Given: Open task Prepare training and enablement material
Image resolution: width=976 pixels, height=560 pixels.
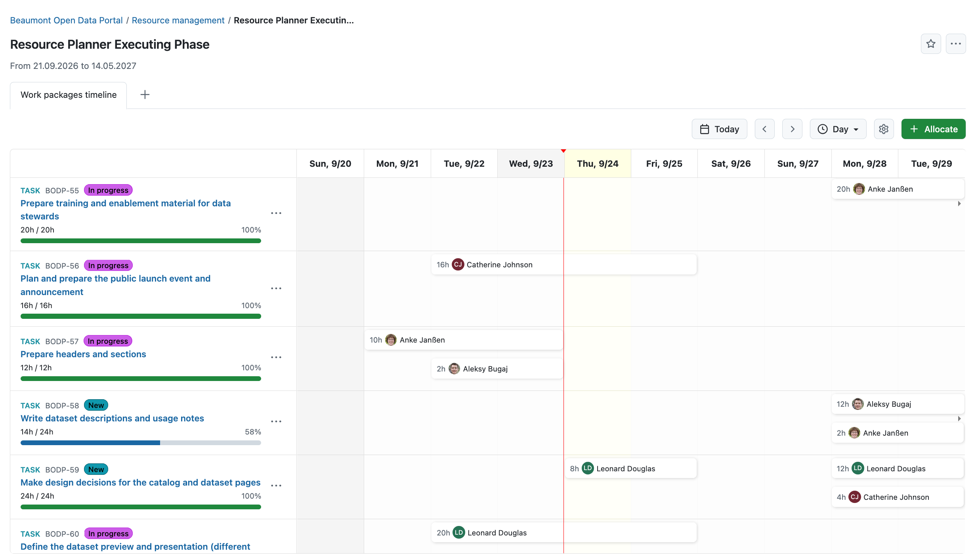Looking at the screenshot, I should pyautogui.click(x=126, y=210).
